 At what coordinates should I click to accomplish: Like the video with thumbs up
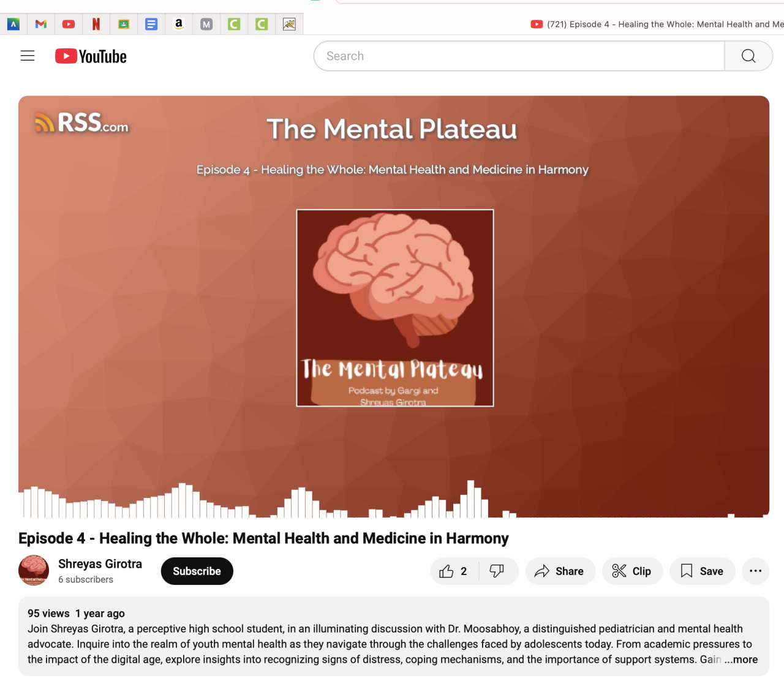(x=454, y=571)
